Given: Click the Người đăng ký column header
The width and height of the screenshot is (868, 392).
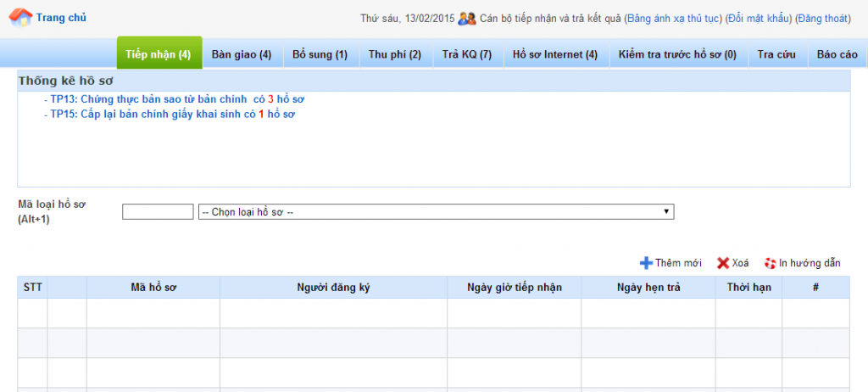Looking at the screenshot, I should point(333,287).
